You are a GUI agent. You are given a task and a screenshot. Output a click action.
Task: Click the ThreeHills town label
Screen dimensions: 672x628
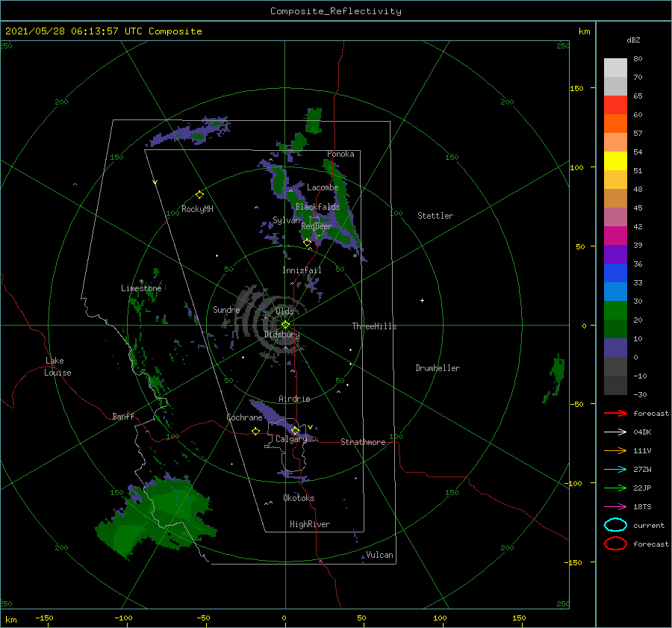374,326
